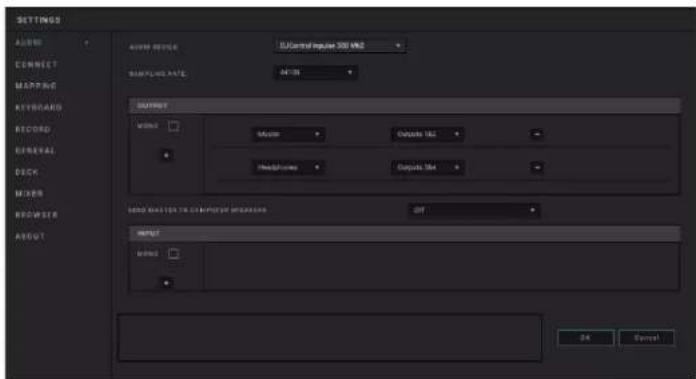Go to the Keyboard settings section
The image size is (696, 379).
[x=39, y=107]
